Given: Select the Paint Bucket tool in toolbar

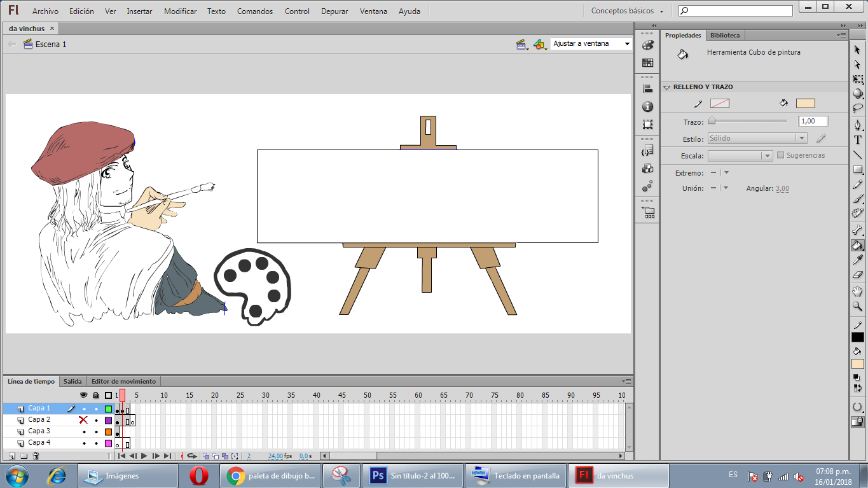Looking at the screenshot, I should click(858, 245).
